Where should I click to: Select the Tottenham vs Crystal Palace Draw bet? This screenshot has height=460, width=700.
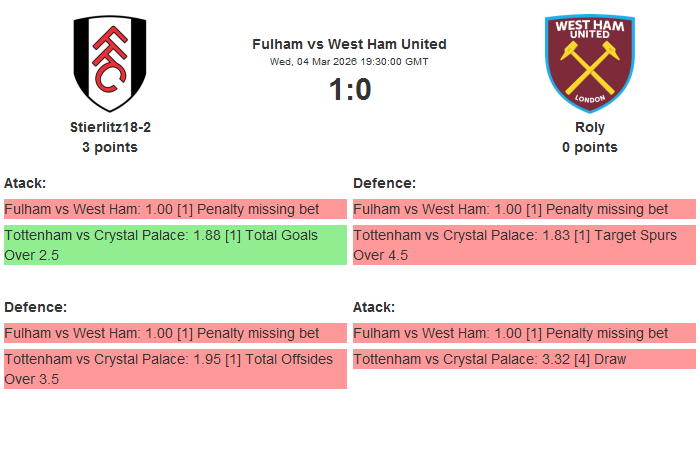click(x=524, y=359)
